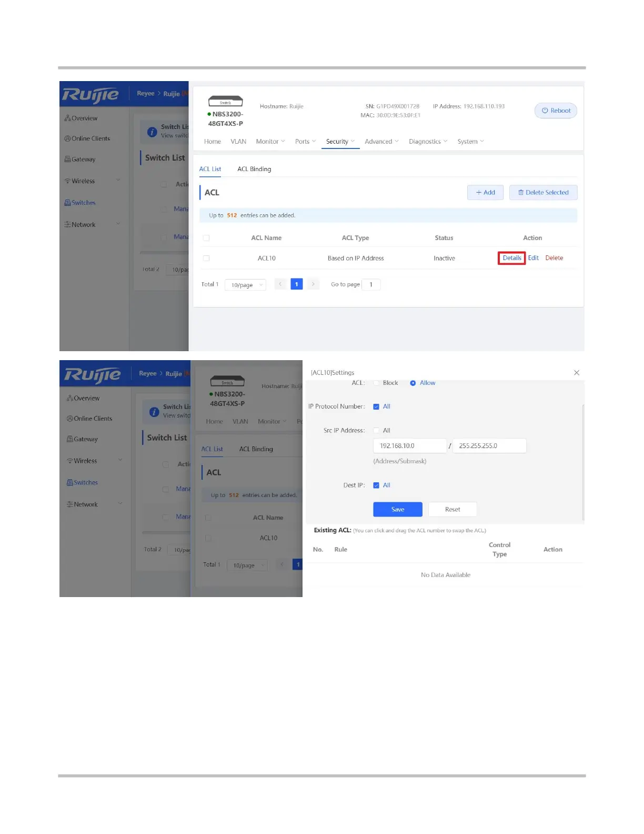The image size is (644, 834).
Task: Open Switches in the top sidebar
Action: [80, 203]
